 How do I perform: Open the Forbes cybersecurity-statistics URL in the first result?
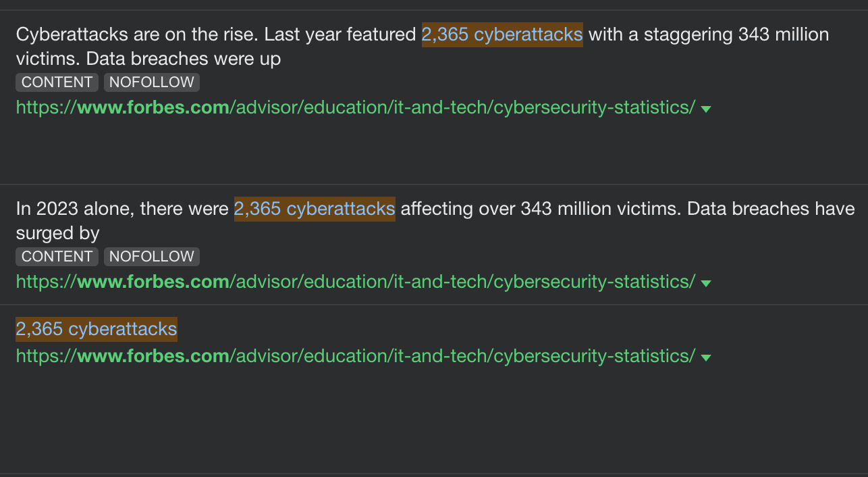pos(356,107)
